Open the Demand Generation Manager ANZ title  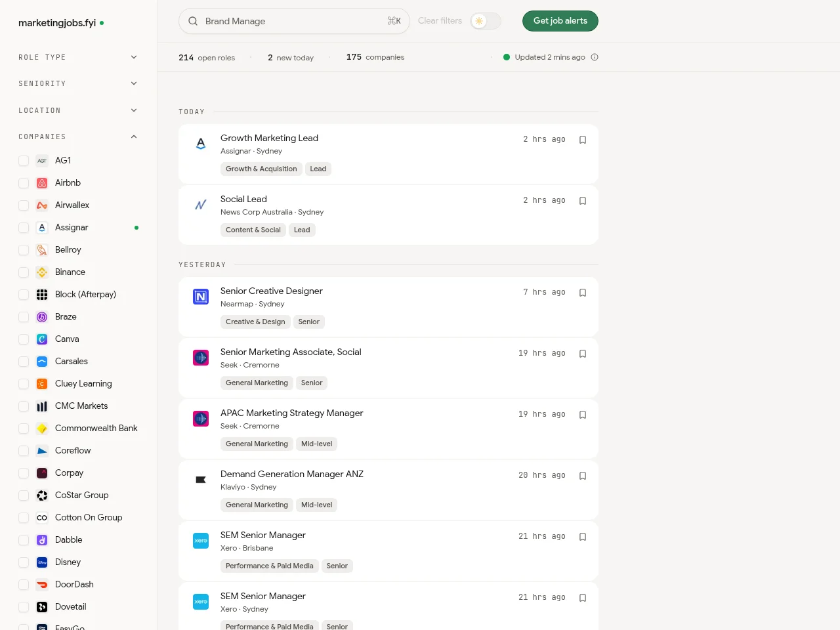[x=292, y=474]
